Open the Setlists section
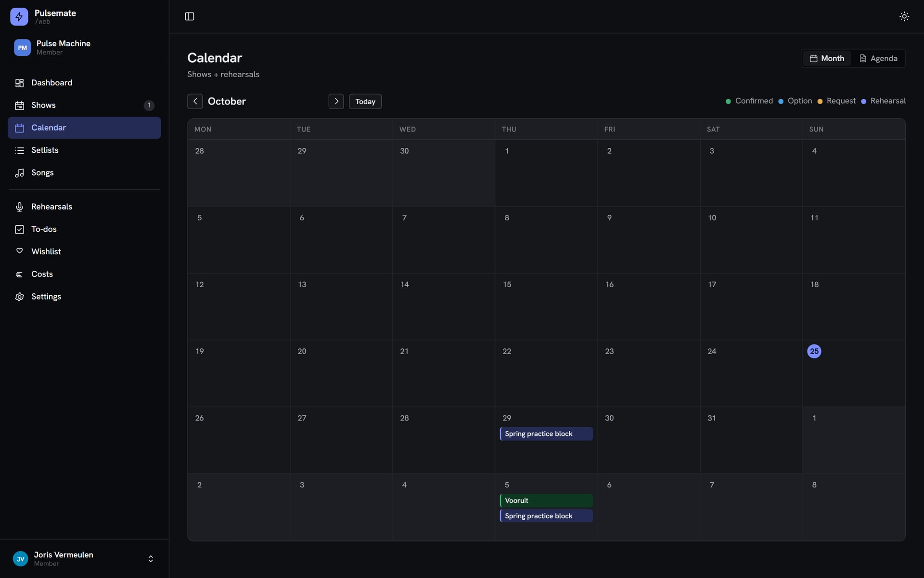The image size is (924, 578). [x=84, y=150]
